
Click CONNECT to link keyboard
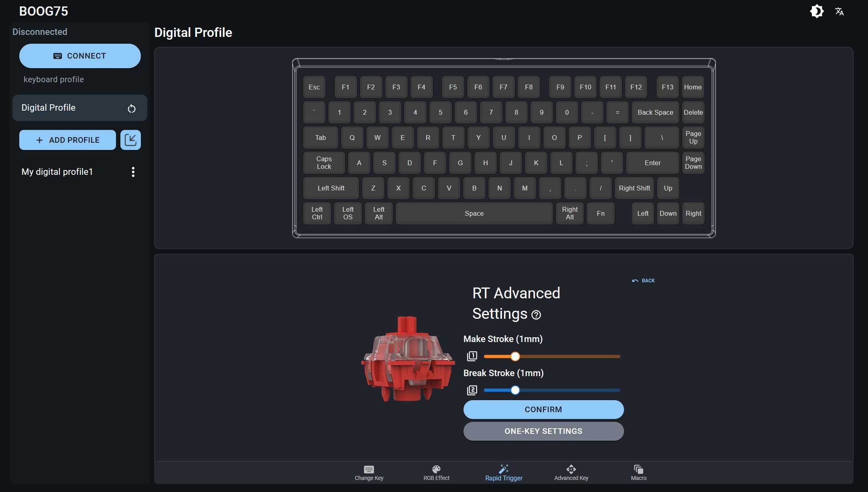tap(79, 55)
